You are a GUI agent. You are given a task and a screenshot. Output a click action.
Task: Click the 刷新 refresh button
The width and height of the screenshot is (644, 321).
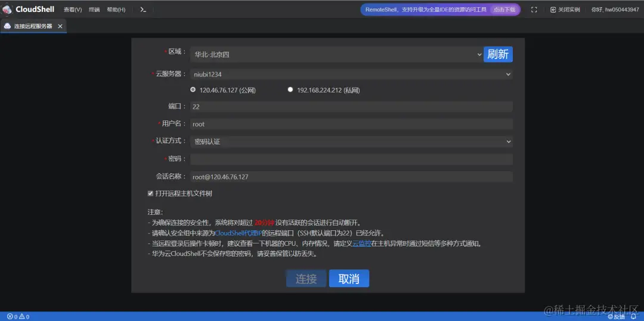tap(498, 54)
